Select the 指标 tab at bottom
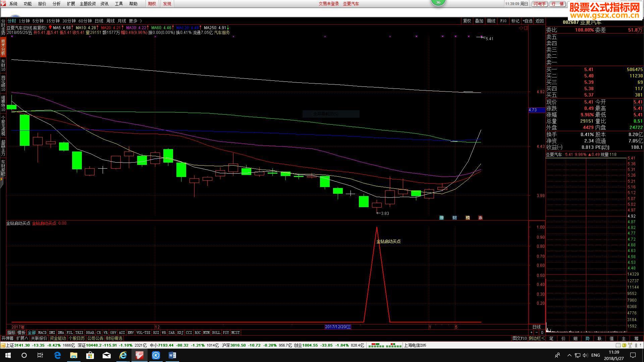Image resolution: width=644 pixels, height=362 pixels. (11, 333)
